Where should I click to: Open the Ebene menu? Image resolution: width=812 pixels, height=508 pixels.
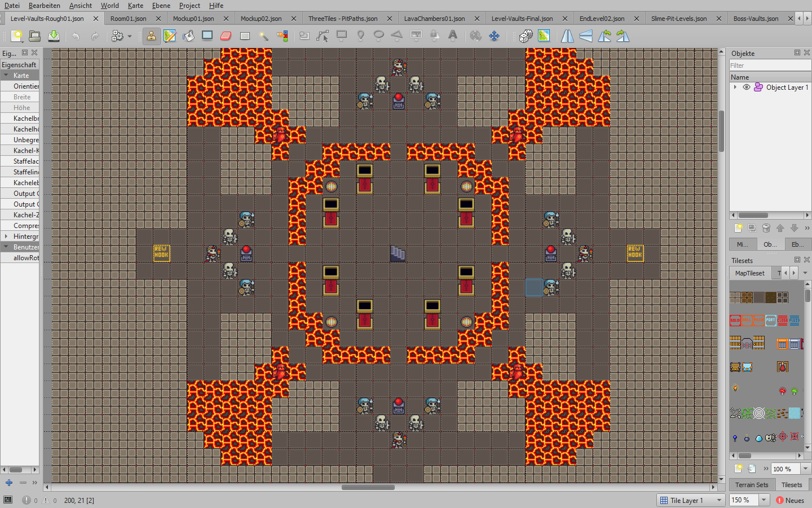[x=161, y=6]
